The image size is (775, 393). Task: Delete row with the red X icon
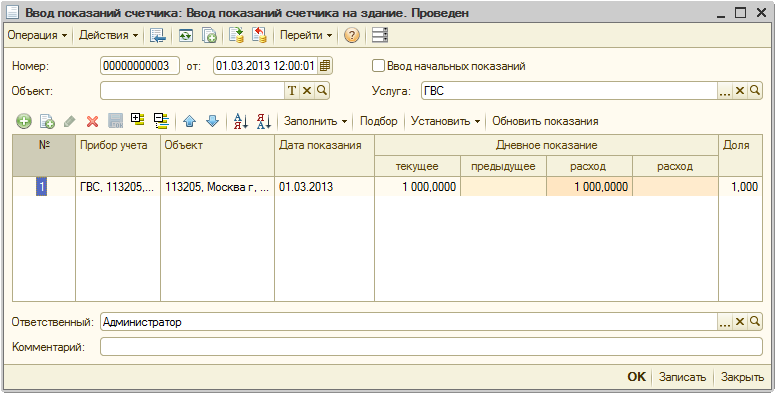click(x=92, y=121)
